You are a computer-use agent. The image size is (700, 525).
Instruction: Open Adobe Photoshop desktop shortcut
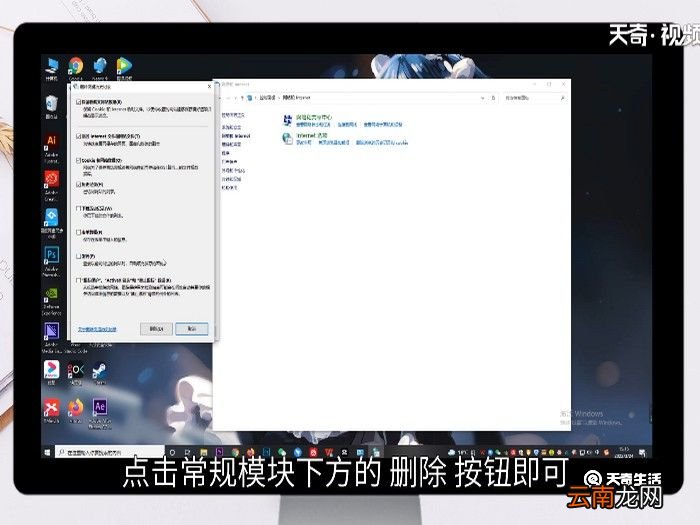pos(52,262)
